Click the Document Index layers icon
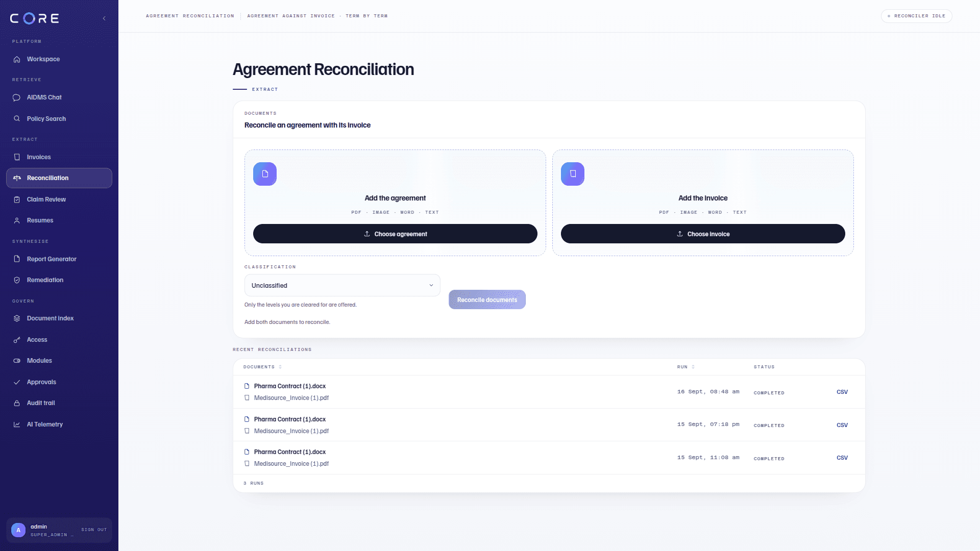This screenshot has width=980, height=551. tap(17, 318)
